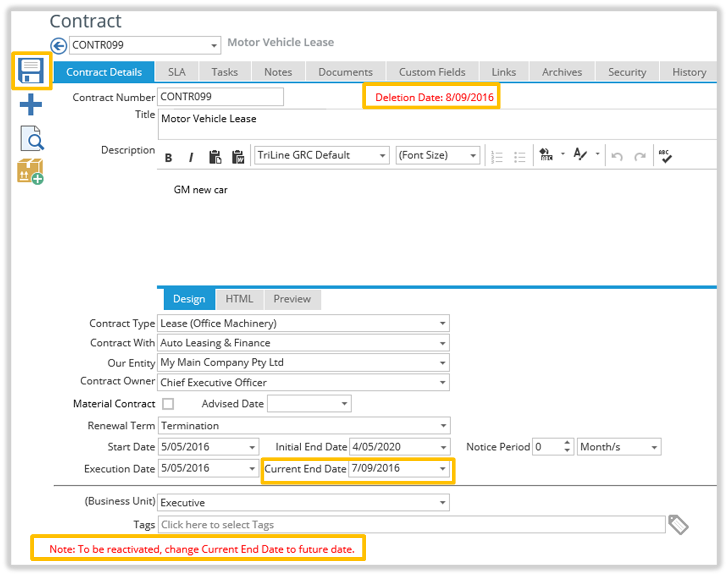Toggle italic formatting in description editor
The height and width of the screenshot is (576, 728).
pos(191,158)
